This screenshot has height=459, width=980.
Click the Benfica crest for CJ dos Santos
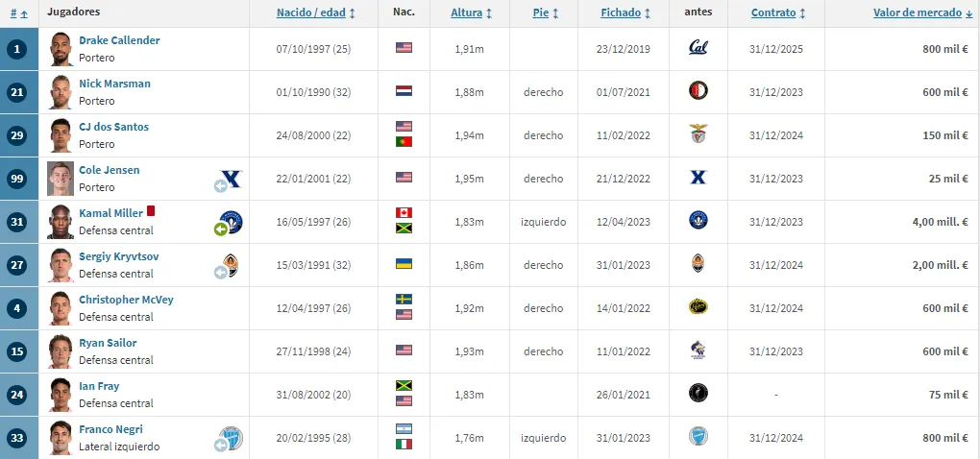point(698,135)
